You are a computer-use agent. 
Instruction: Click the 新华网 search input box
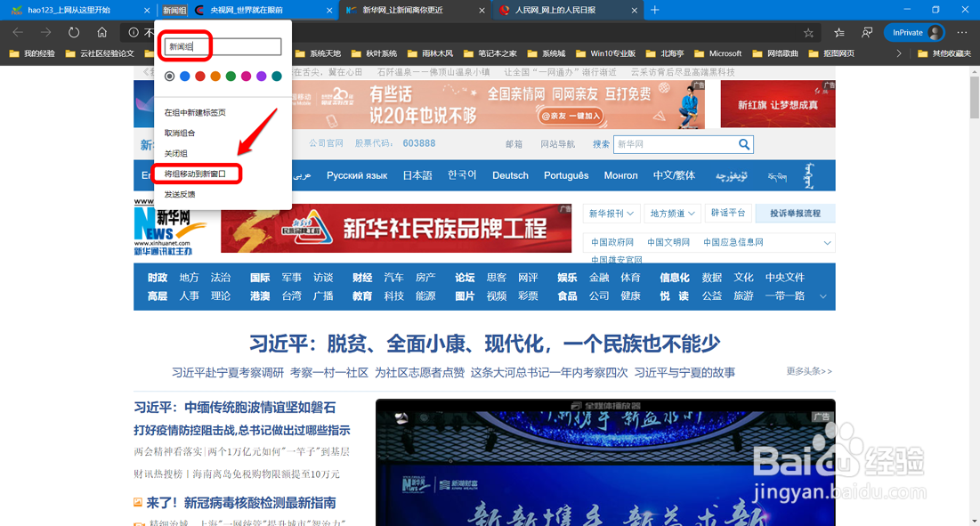pos(675,143)
